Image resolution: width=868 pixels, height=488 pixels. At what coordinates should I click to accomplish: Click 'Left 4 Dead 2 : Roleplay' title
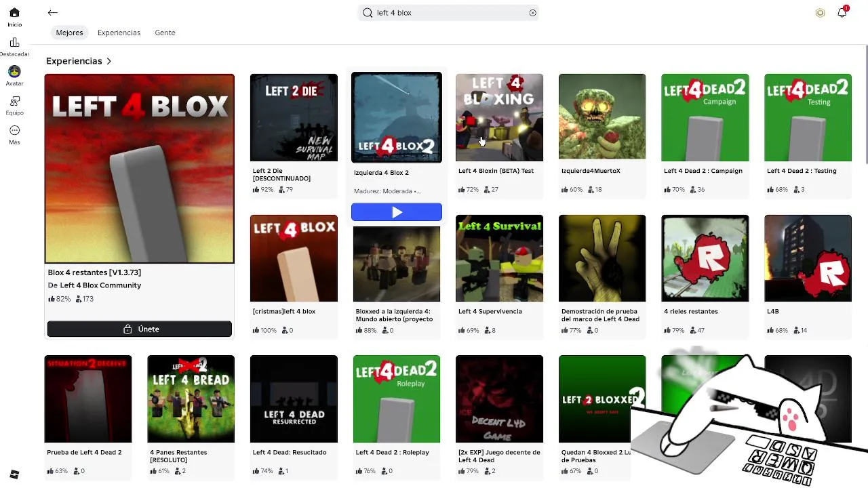click(x=392, y=452)
